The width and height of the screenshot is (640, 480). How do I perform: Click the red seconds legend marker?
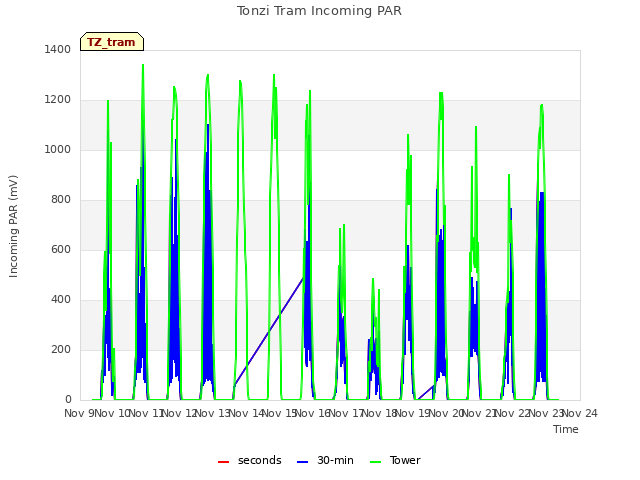pos(223,462)
